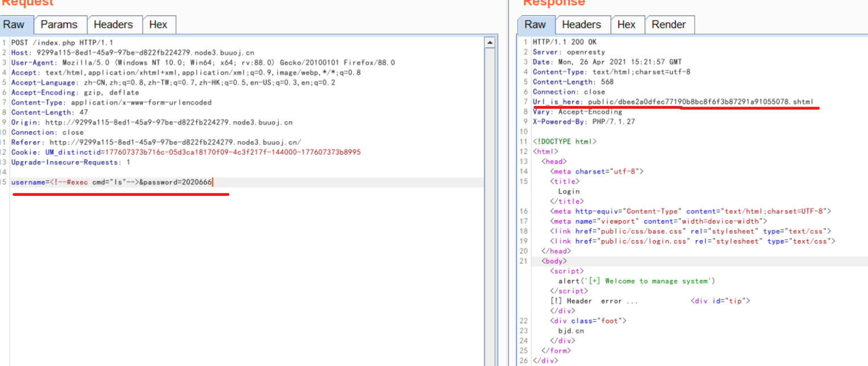Open the Hex tab in Request panel

tap(158, 24)
